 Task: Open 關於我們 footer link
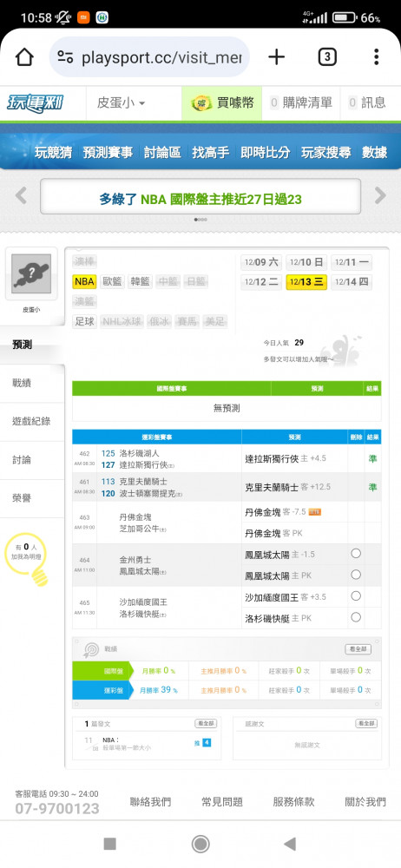point(365,801)
